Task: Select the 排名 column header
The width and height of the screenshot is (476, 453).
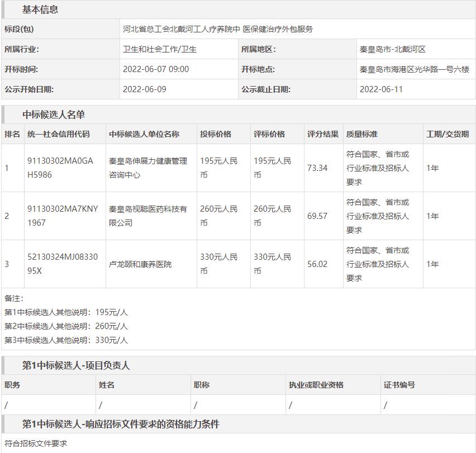Action: [x=12, y=134]
